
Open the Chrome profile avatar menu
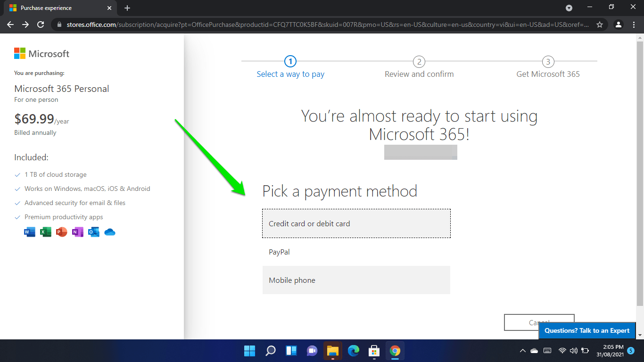tap(619, 25)
